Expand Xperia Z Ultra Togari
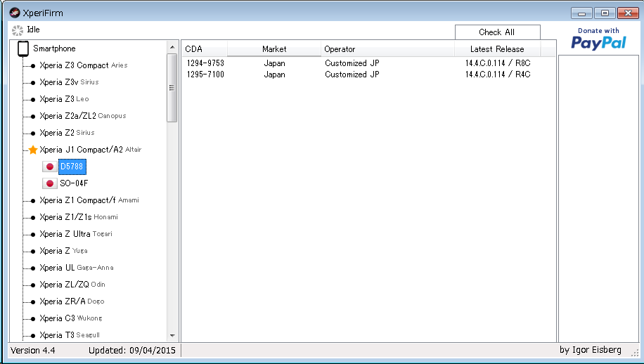 [x=75, y=234]
